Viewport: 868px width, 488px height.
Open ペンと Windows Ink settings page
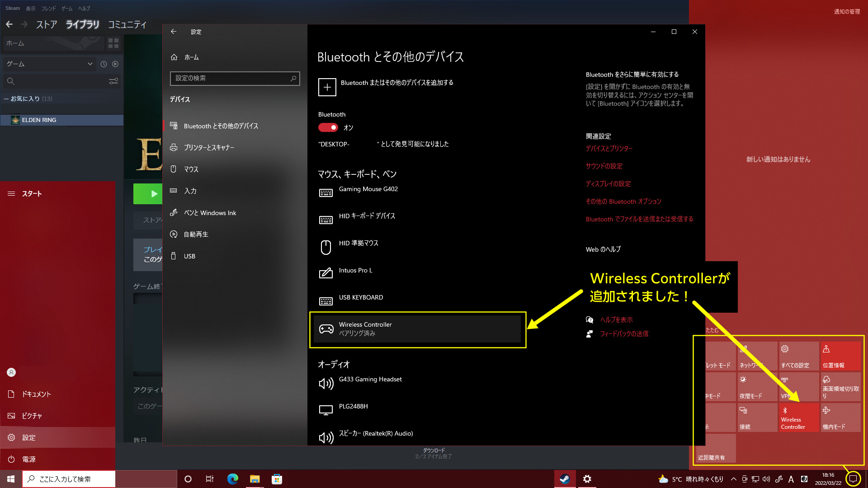[235, 213]
